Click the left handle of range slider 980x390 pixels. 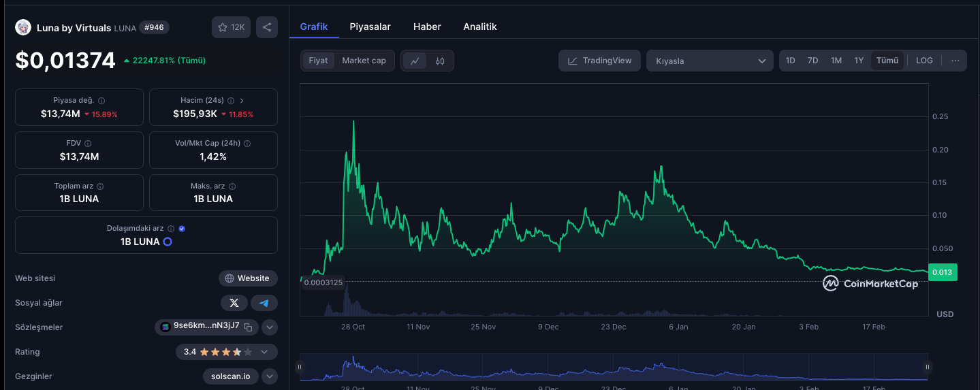300,367
